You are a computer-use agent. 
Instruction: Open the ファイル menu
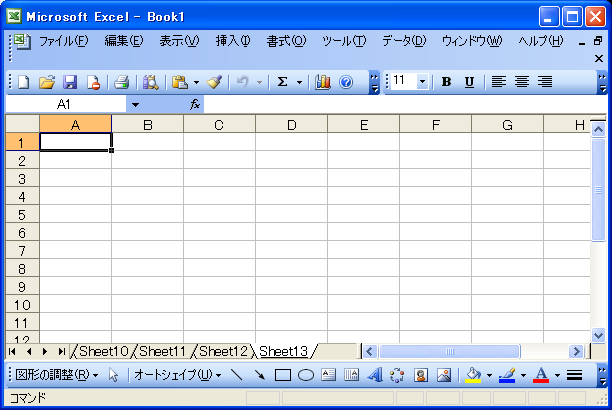tap(64, 41)
